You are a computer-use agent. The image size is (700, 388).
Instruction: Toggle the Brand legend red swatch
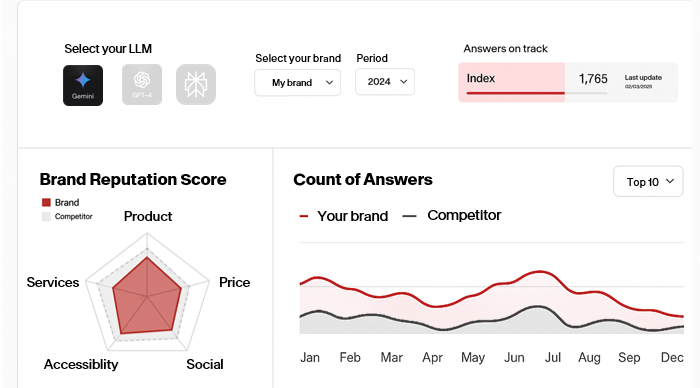coord(46,203)
